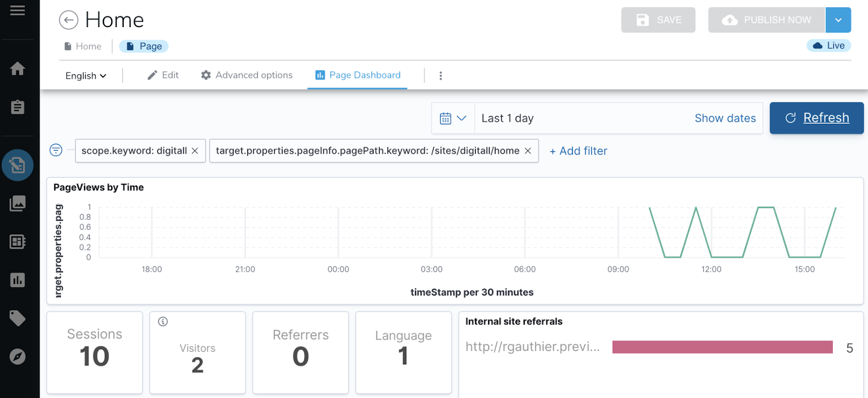868x398 pixels.
Task: Open the tag icon in the sidebar
Action: [17, 318]
